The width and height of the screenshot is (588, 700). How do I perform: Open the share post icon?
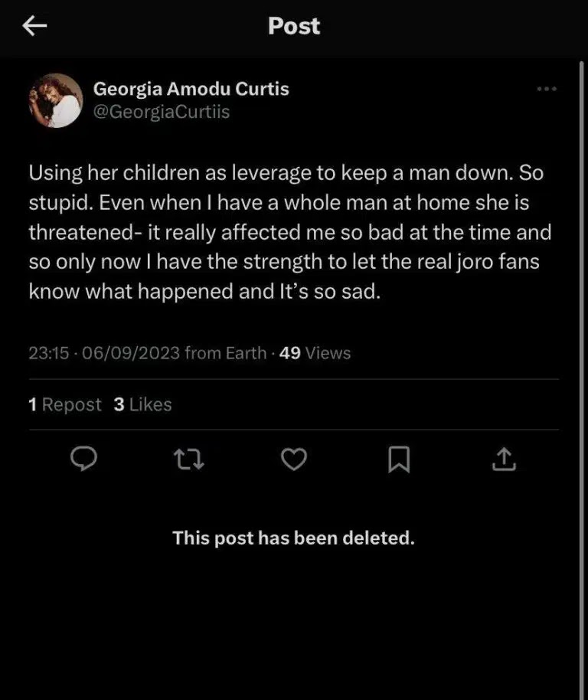click(504, 460)
